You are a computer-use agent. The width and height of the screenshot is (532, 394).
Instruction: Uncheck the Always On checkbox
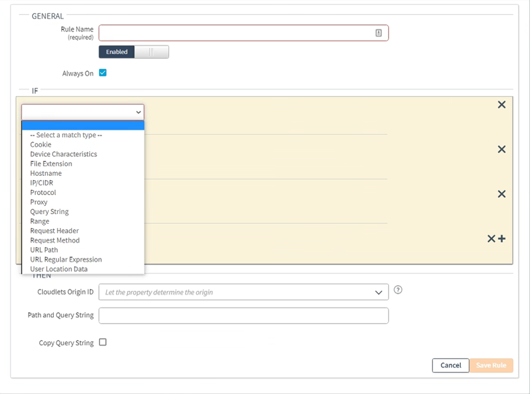103,73
